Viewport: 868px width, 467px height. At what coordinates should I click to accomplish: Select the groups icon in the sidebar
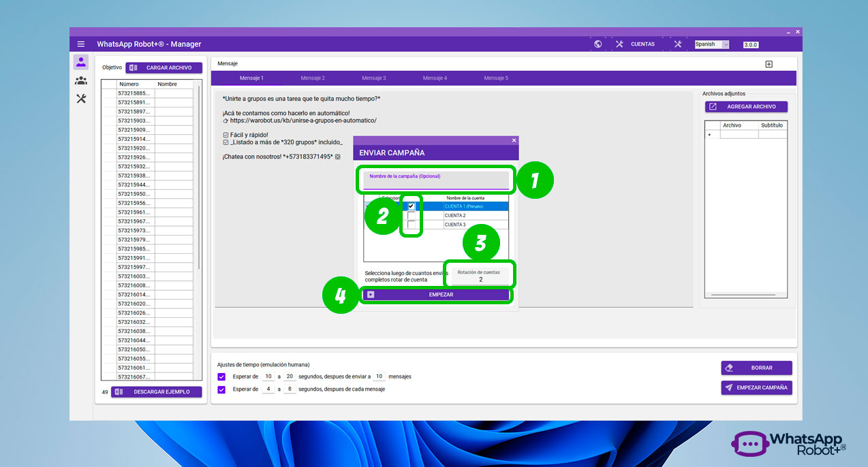tap(81, 80)
